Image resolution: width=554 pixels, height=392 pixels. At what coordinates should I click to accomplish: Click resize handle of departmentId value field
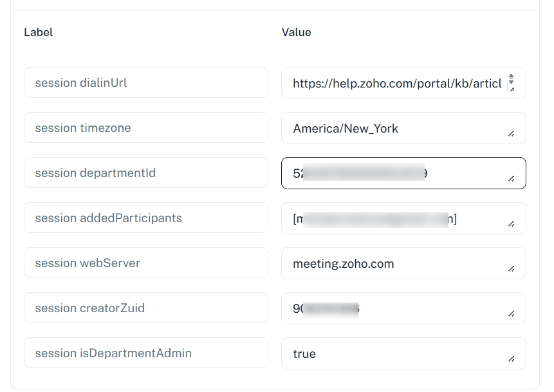point(512,179)
